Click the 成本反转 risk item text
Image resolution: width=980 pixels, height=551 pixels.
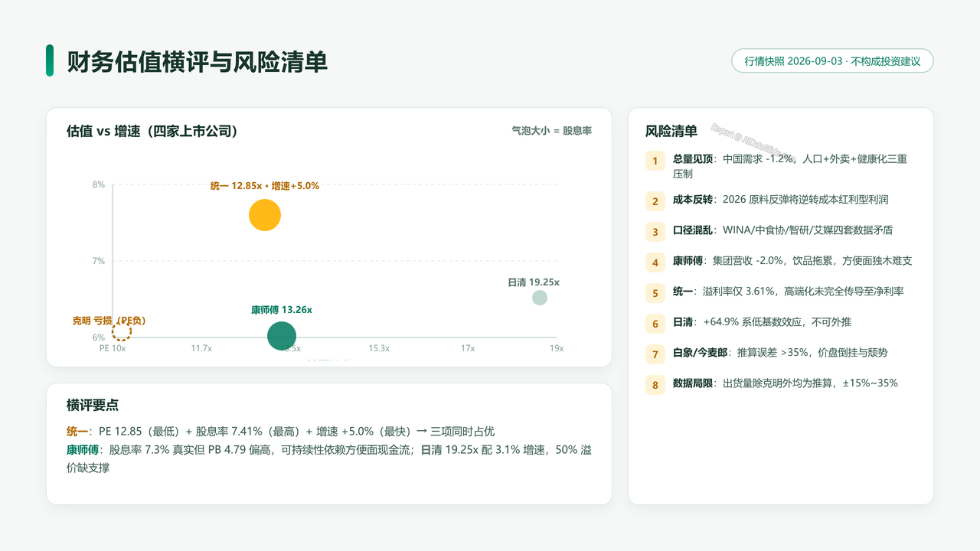coord(781,199)
